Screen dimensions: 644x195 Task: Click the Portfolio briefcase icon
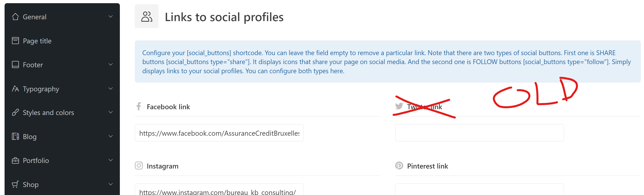click(x=15, y=160)
